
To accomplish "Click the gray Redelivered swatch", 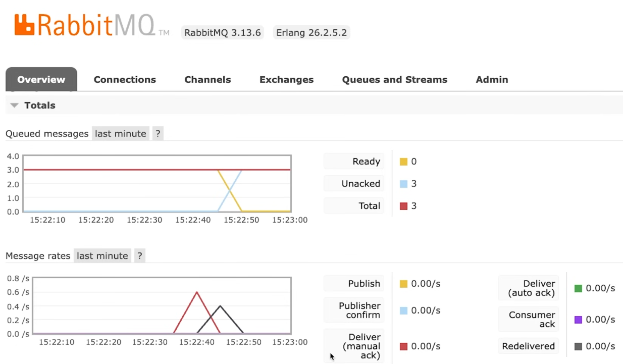I will click(578, 346).
